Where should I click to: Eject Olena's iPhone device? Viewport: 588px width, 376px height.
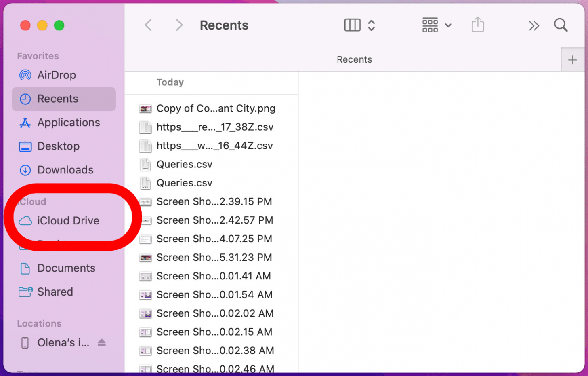coord(102,343)
